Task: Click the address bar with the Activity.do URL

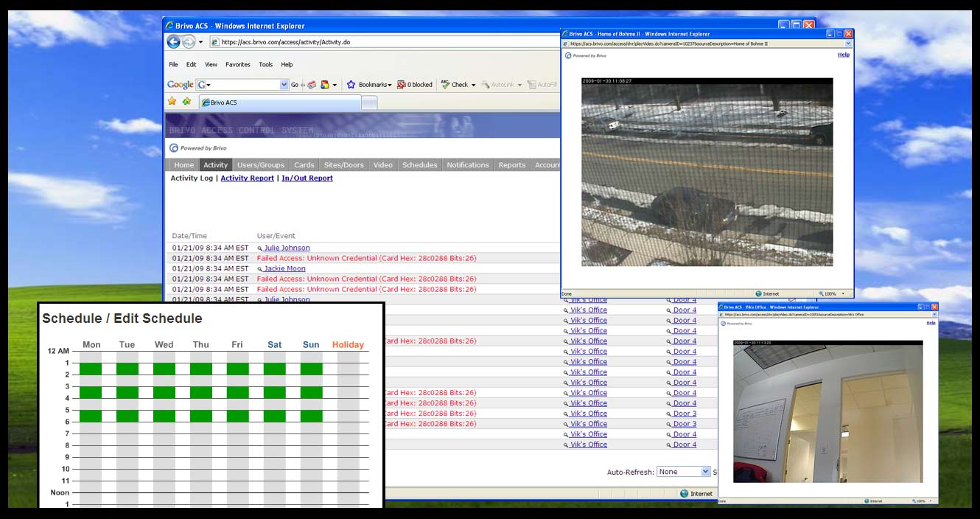Action: 385,42
